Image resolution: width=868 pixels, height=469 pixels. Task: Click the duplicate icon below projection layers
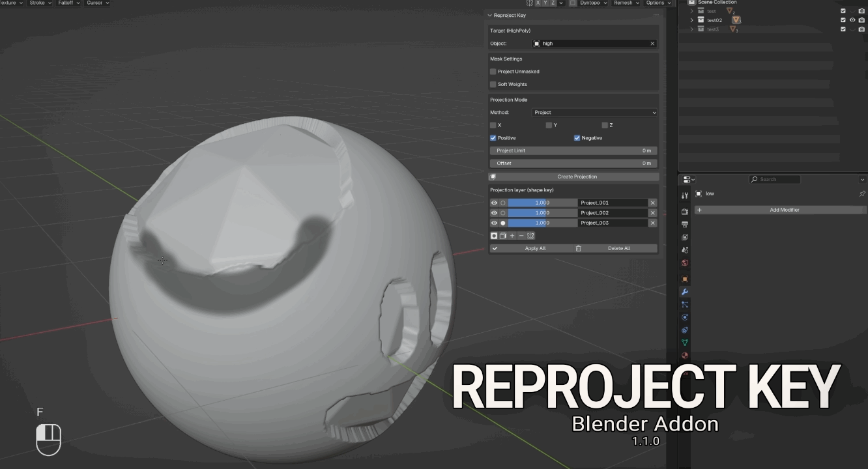point(503,236)
